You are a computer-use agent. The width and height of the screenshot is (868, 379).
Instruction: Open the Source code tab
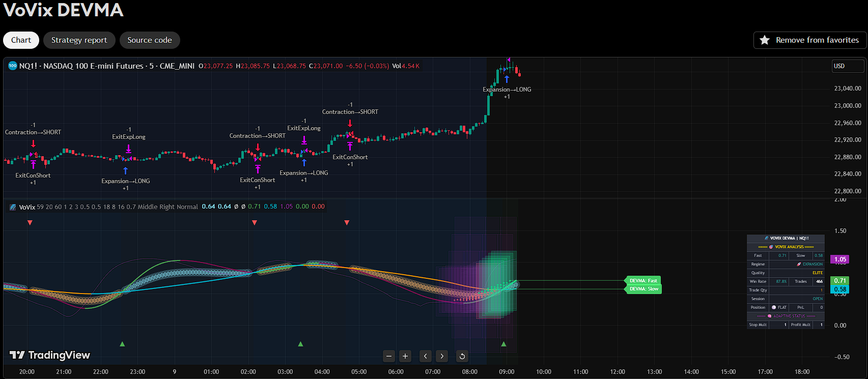tap(150, 40)
